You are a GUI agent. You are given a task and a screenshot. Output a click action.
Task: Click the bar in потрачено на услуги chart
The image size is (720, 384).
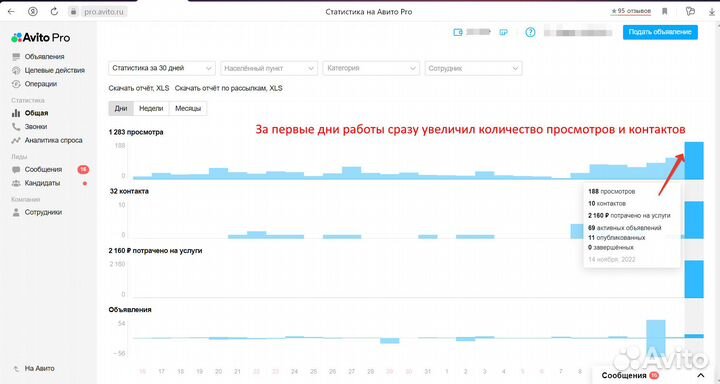[x=694, y=279]
